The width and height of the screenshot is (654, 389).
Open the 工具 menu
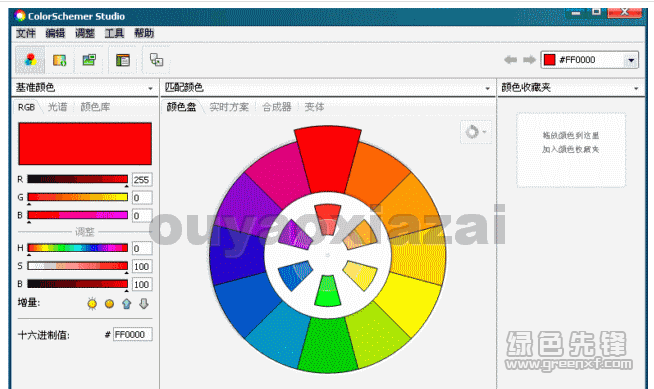click(114, 33)
